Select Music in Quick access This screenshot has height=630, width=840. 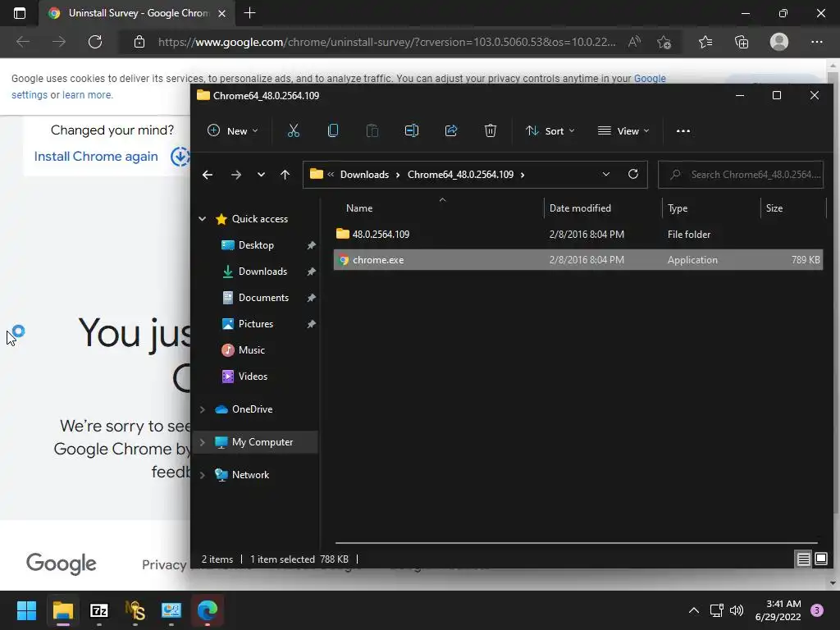click(x=251, y=349)
